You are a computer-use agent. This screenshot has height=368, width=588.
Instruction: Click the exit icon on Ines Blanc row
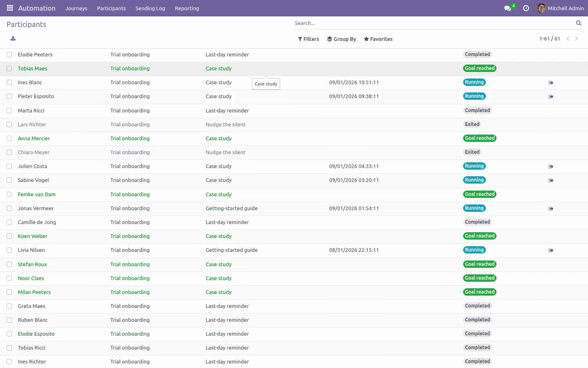click(551, 83)
